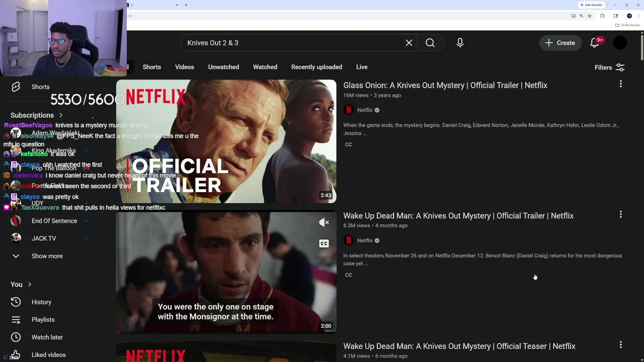
Task: Open the search Filters panel
Action: point(610,67)
